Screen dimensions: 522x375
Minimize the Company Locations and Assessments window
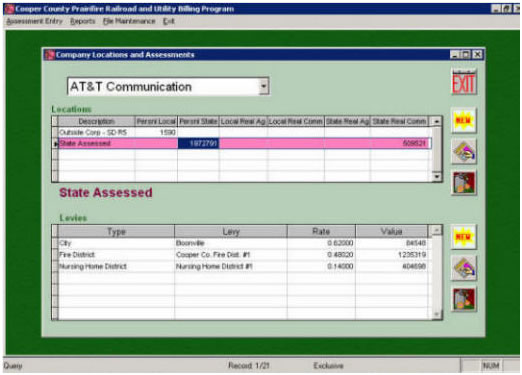click(455, 54)
